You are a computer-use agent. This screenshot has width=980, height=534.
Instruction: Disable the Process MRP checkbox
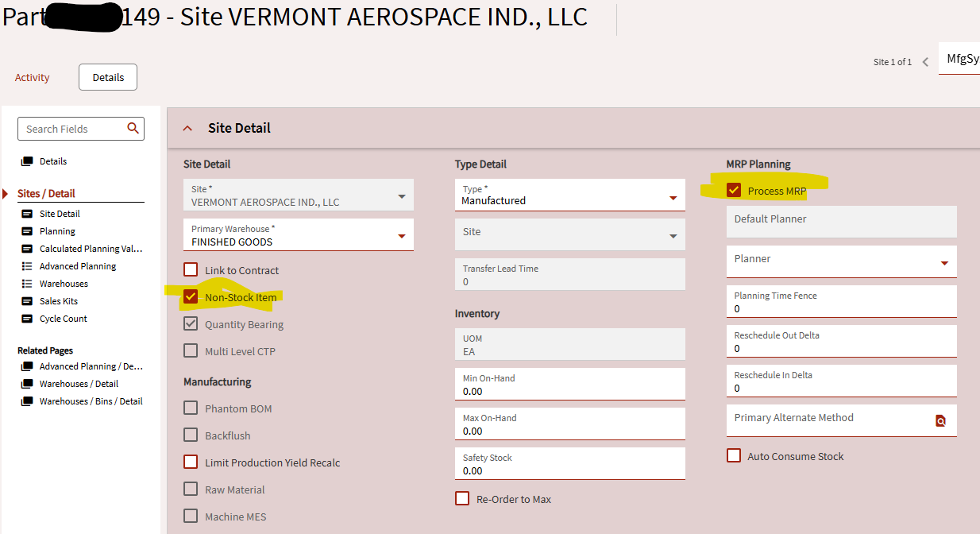pos(734,191)
